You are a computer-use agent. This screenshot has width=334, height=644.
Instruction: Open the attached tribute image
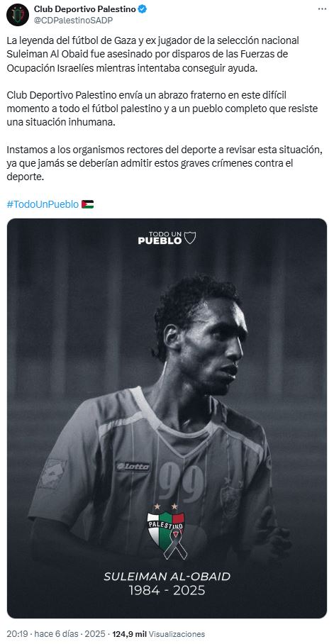click(x=167, y=418)
